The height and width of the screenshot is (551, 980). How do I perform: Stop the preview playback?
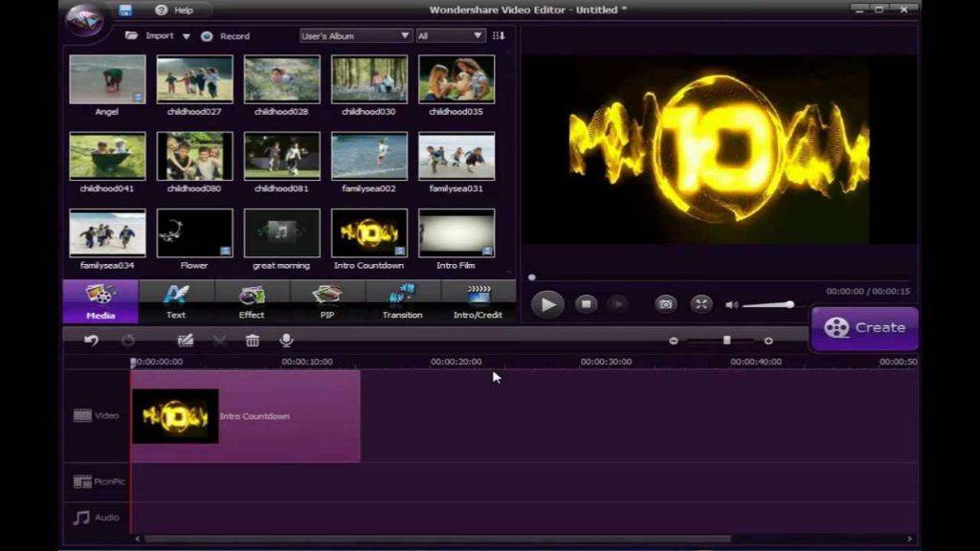586,304
